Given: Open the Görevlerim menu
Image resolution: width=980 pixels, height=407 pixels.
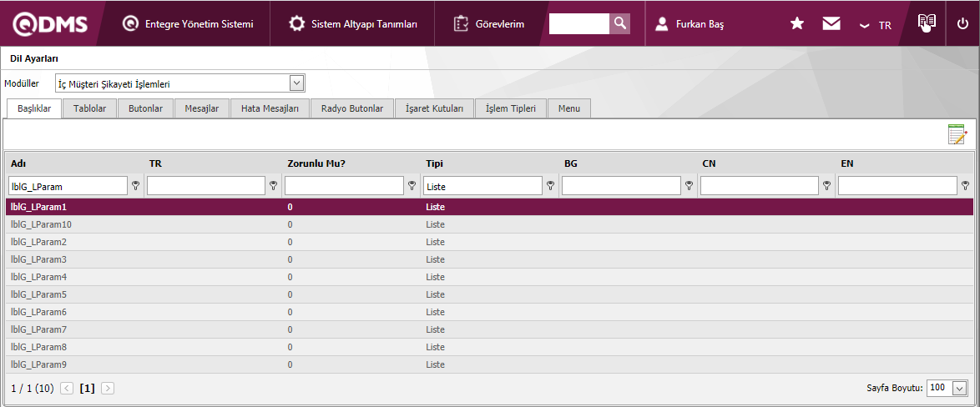Looking at the screenshot, I should 489,24.
